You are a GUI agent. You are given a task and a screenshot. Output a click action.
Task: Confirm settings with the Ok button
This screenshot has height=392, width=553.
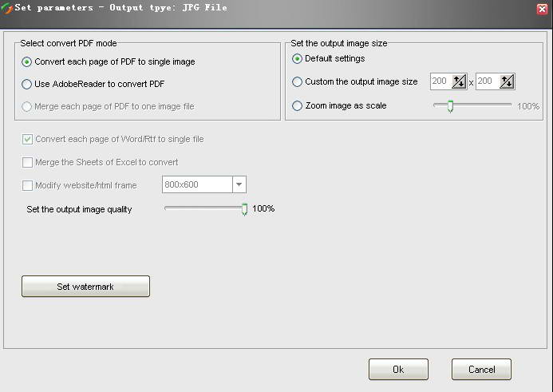tap(398, 370)
